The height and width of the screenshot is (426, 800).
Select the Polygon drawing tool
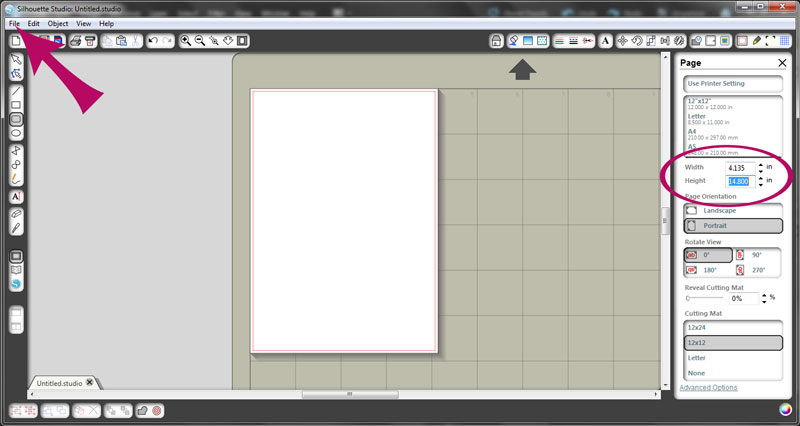click(16, 151)
